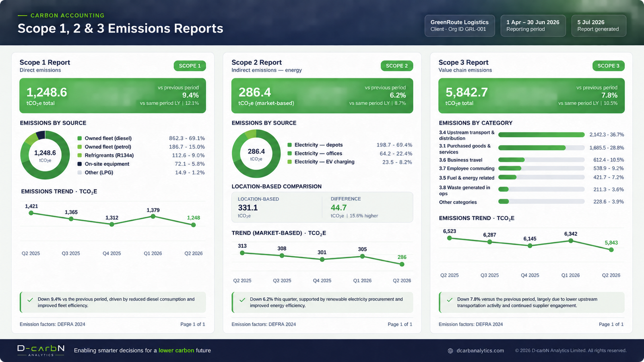Click the Scope 1 trend point labeled 1,312
This screenshot has height=362, width=644.
tap(112, 224)
